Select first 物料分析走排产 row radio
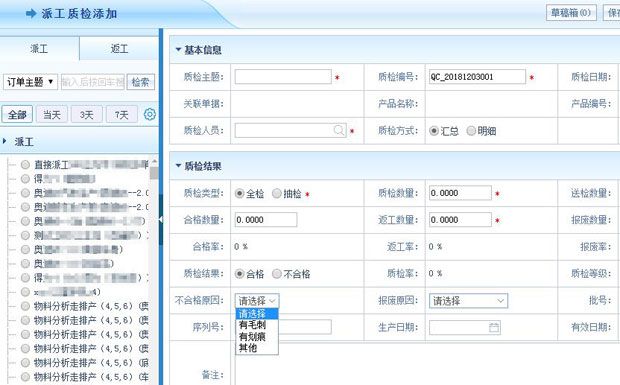This screenshot has height=385, width=620. [x=25, y=306]
